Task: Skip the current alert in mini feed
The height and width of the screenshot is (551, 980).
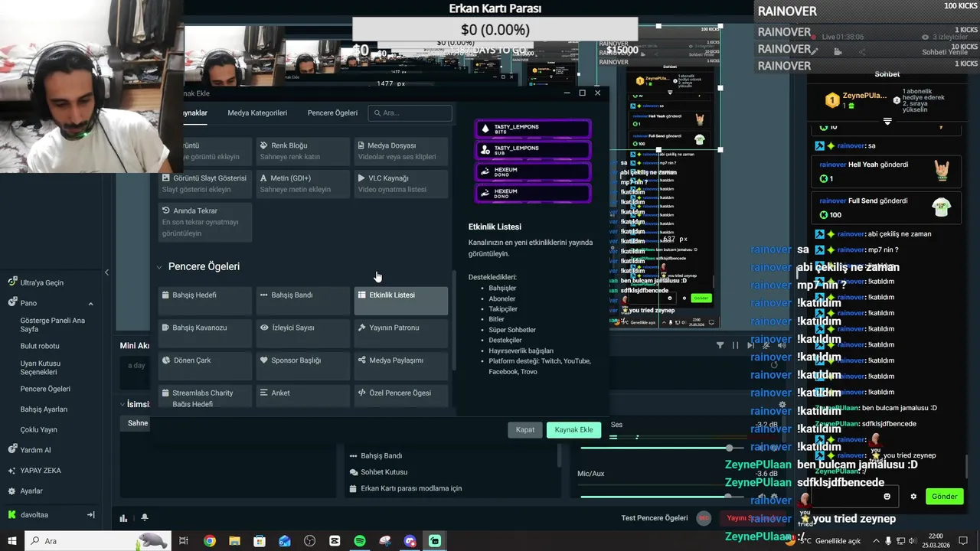Action: click(750, 345)
